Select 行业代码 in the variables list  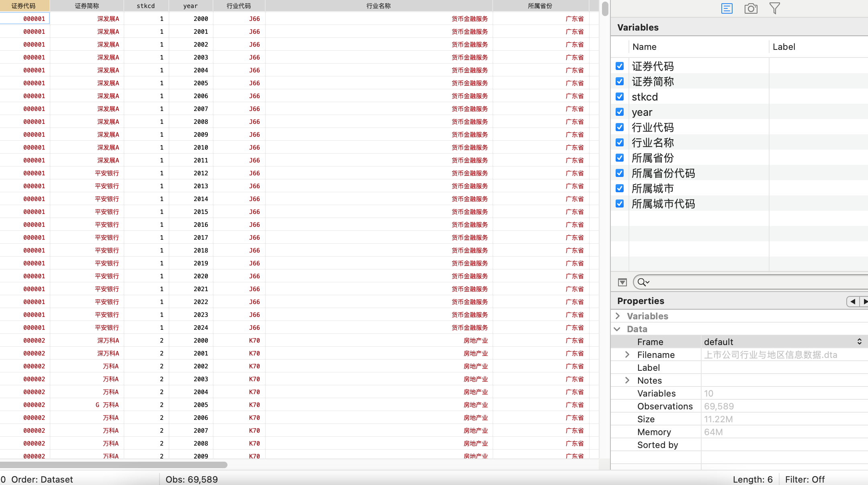tap(653, 127)
